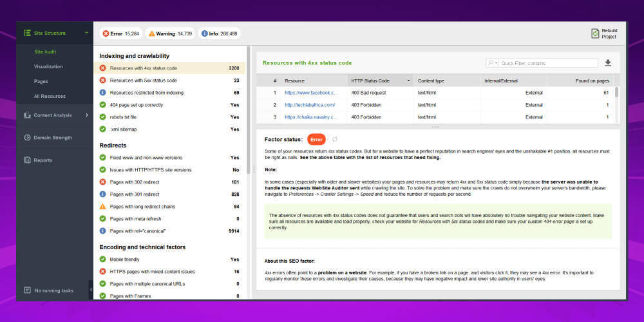The width and height of the screenshot is (644, 322).
Task: Open the Pages section in sidebar
Action: 41,81
